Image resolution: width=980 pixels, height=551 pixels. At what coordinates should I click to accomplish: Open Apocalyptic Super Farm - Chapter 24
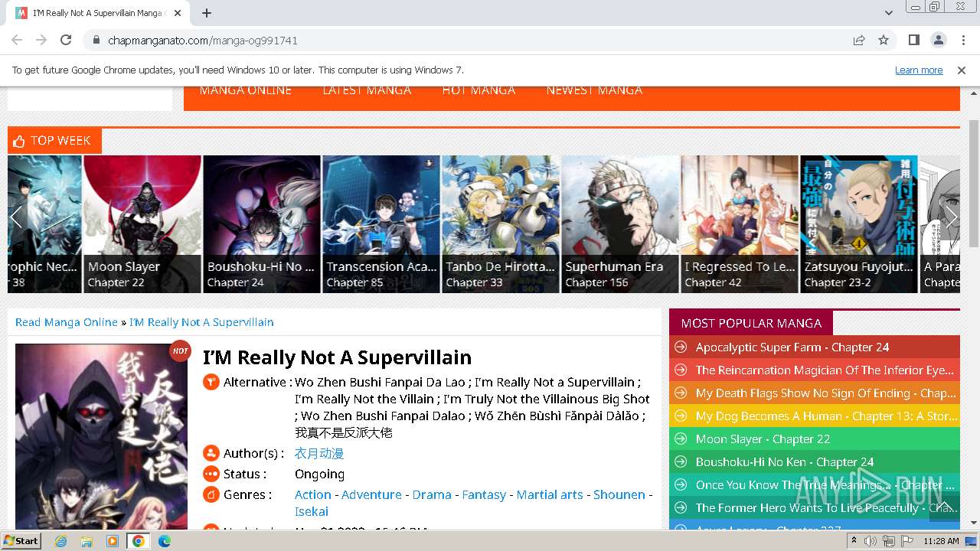tap(792, 347)
